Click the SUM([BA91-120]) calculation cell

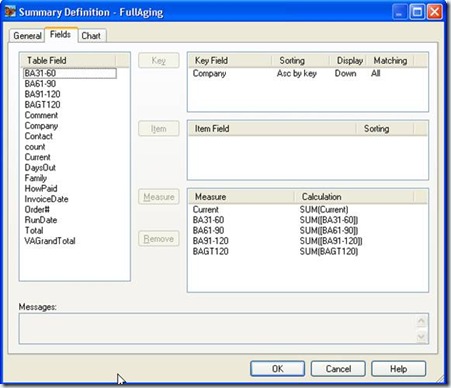331,241
